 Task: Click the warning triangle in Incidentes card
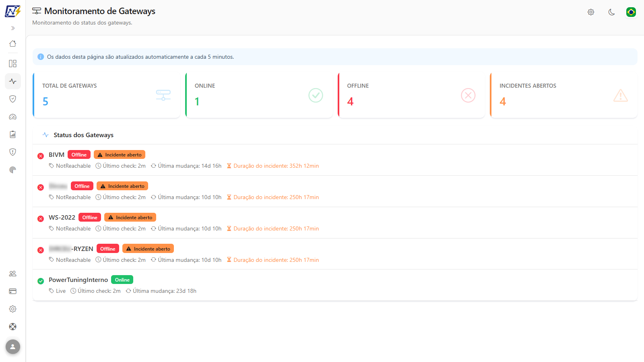click(621, 95)
